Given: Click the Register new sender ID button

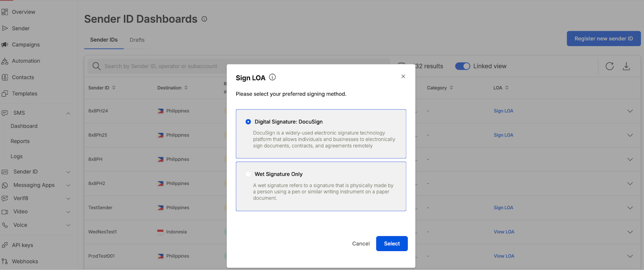Looking at the screenshot, I should point(603,39).
